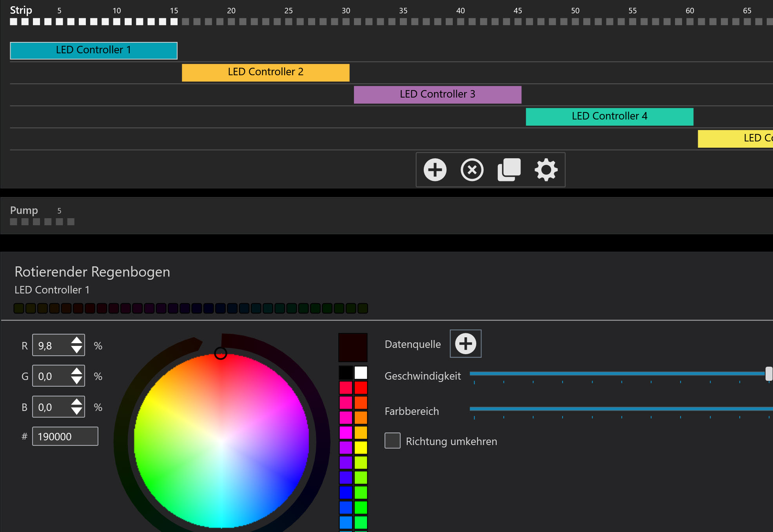Click the remove effect X icon

point(472,170)
